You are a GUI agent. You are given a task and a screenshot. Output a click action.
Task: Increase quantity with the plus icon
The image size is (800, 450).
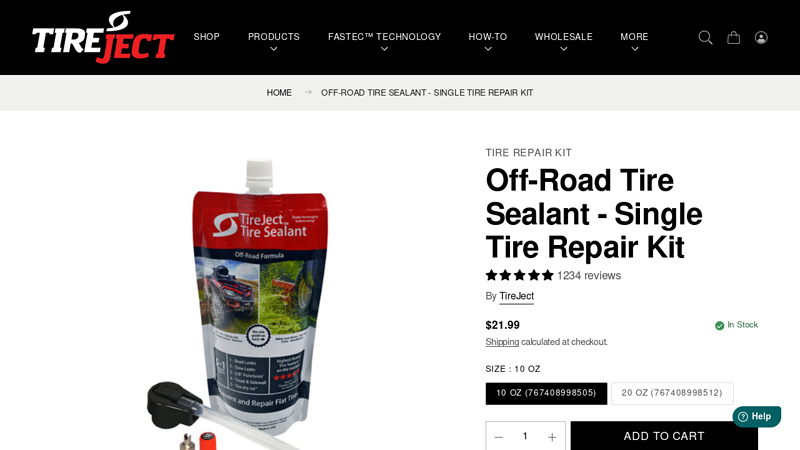pyautogui.click(x=552, y=437)
